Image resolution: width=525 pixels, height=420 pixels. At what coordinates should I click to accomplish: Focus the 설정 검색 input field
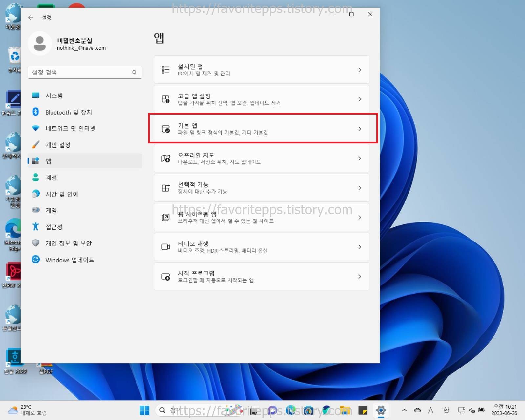click(85, 72)
